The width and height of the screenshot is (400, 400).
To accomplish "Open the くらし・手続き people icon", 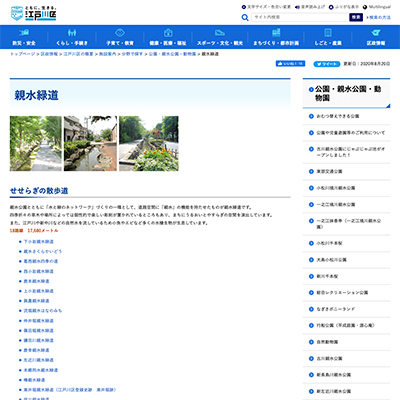I will click(x=72, y=33).
